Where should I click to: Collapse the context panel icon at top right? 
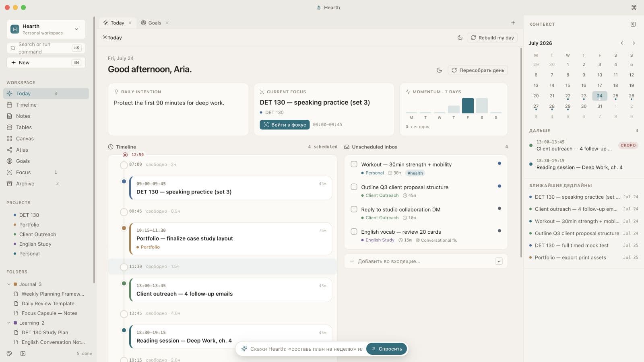click(x=633, y=24)
